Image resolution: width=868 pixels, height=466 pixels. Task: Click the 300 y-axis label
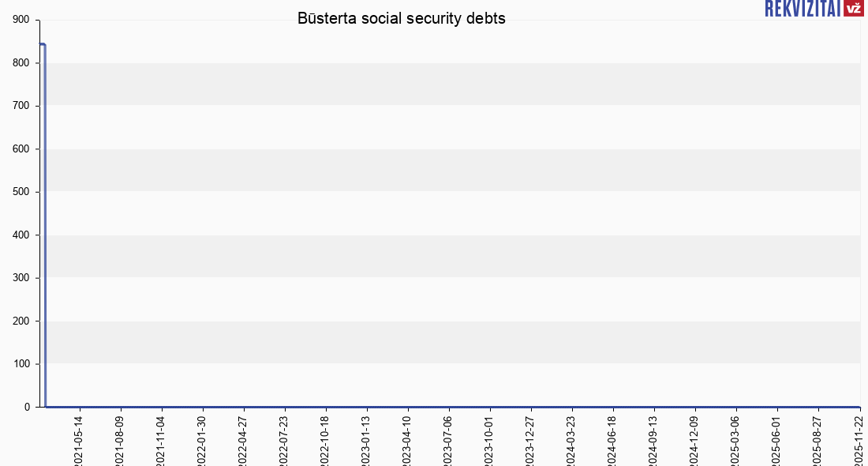coord(21,278)
